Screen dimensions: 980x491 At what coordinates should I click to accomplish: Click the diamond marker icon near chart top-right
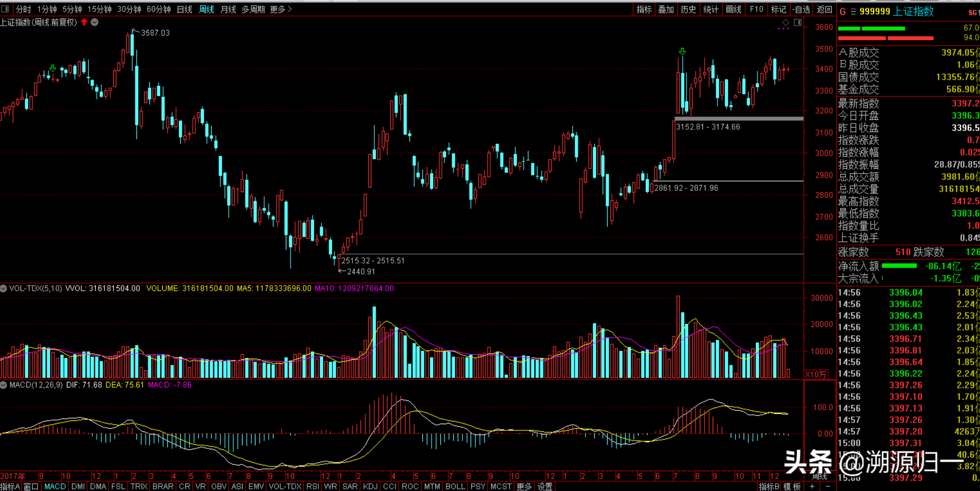[x=785, y=23]
